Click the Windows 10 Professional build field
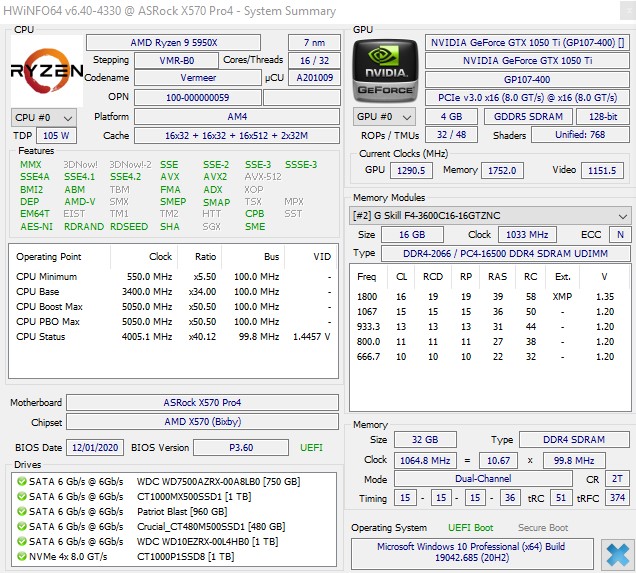This screenshot has height=573, width=636. [472, 552]
